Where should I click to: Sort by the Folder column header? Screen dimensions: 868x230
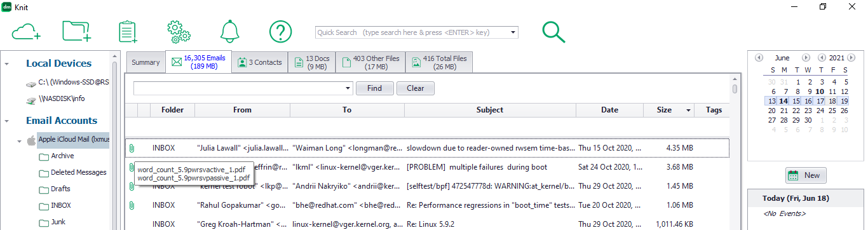172,110
